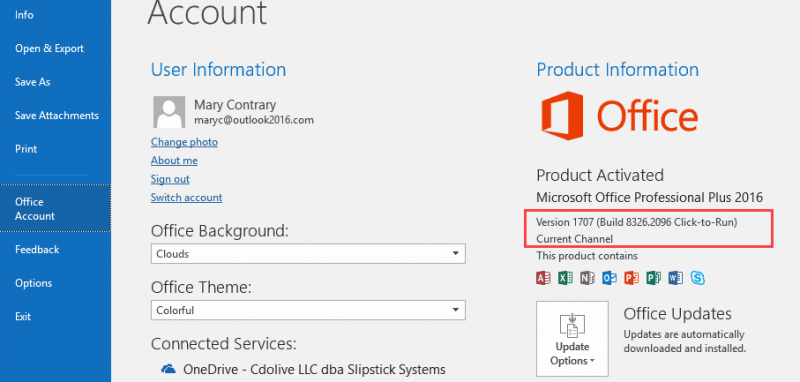Click the Publisher icon in product list

coord(654,277)
